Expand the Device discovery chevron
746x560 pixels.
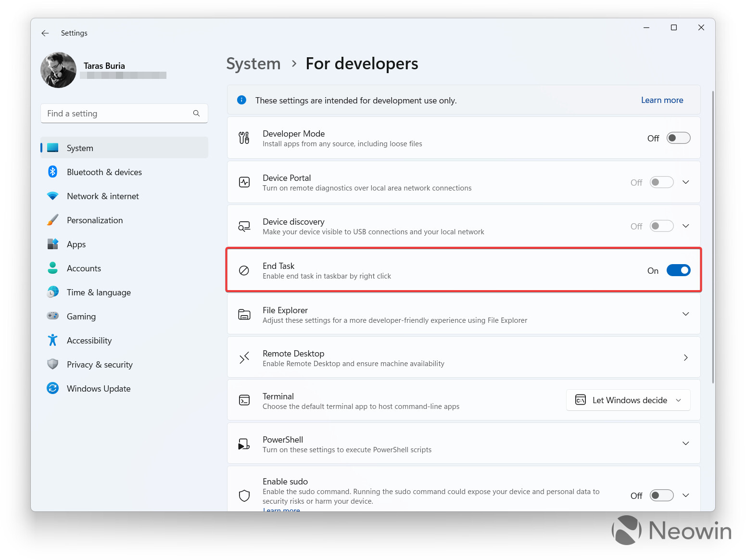point(686,226)
